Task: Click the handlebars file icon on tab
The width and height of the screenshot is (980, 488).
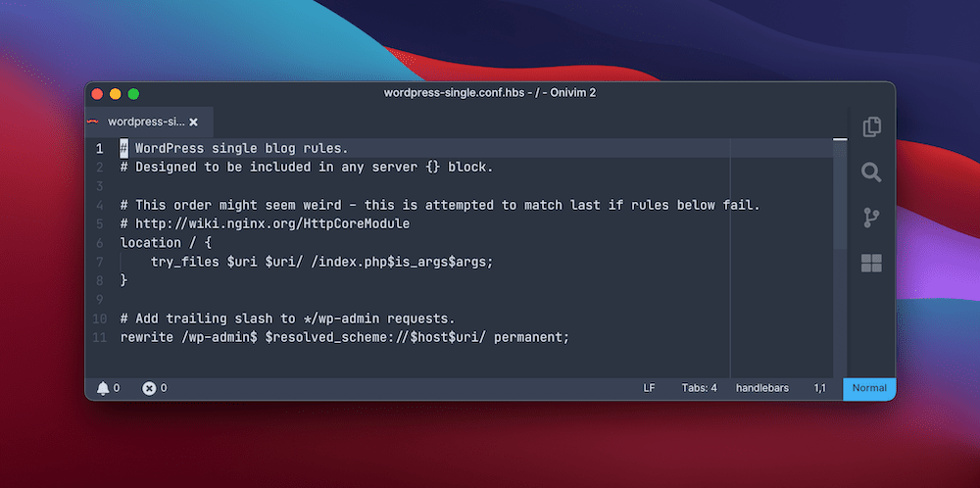Action: pyautogui.click(x=93, y=122)
